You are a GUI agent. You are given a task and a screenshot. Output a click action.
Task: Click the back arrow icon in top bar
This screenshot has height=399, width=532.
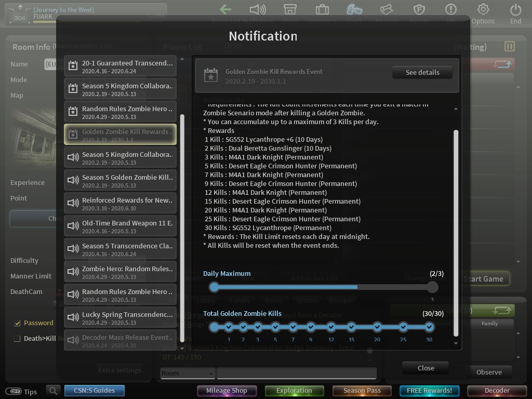click(225, 9)
